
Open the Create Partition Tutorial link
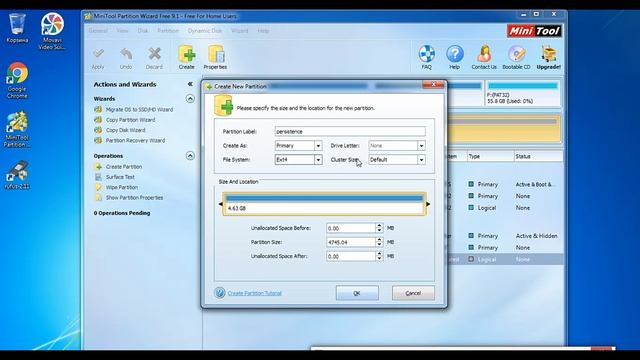pos(255,293)
